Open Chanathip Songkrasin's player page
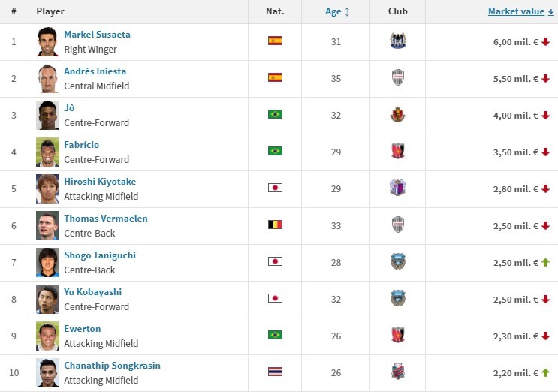 coord(112,366)
